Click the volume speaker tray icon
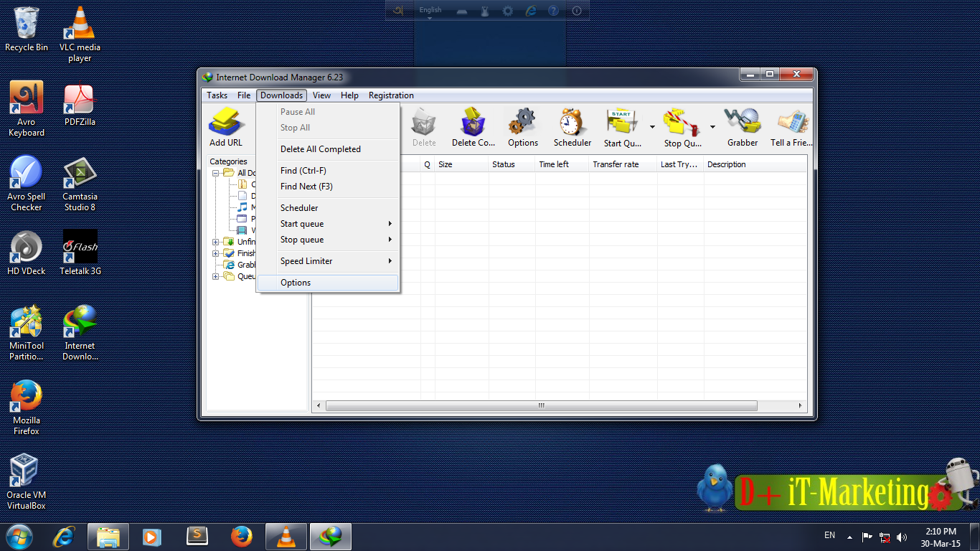 902,537
